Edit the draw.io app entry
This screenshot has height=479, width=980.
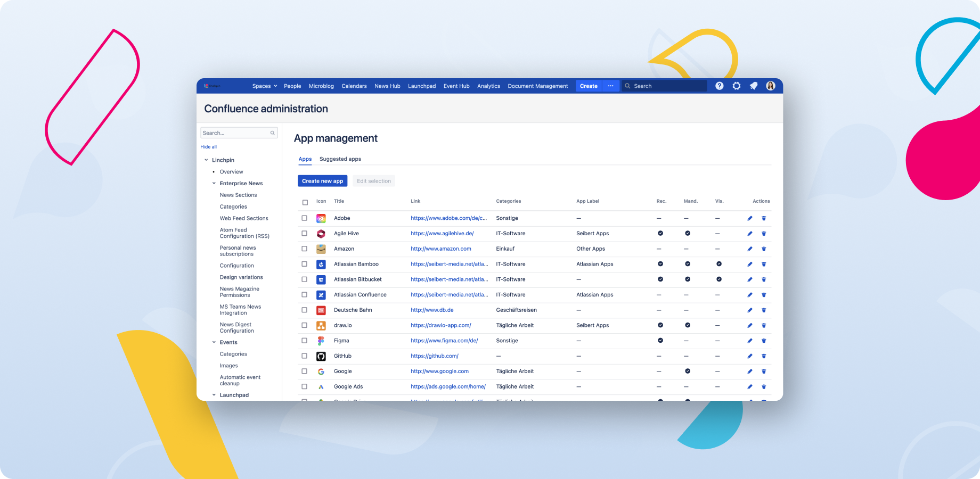click(750, 325)
